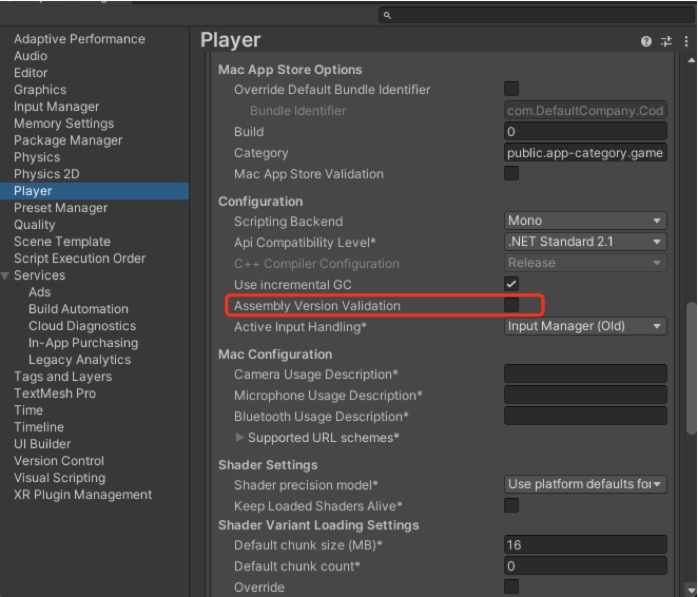The image size is (698, 597).
Task: Expand Supported URL schemes foldout
Action: 239,438
